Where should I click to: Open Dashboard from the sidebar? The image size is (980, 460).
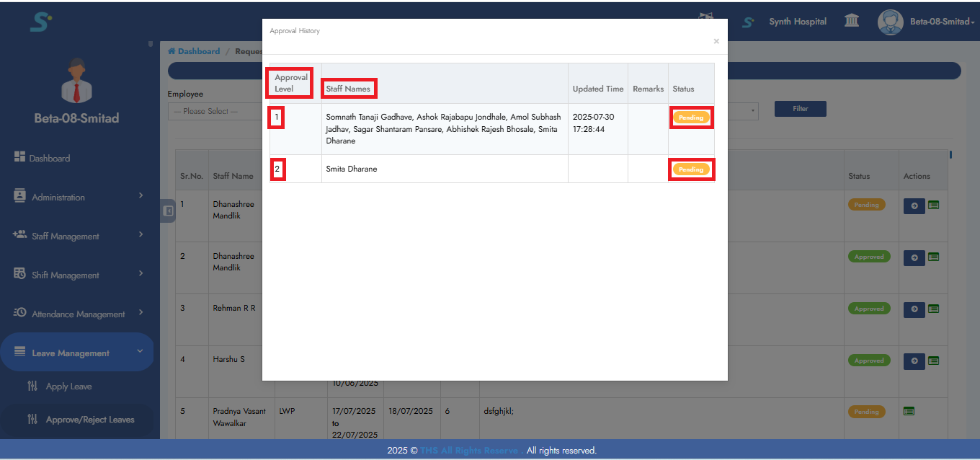coord(49,159)
